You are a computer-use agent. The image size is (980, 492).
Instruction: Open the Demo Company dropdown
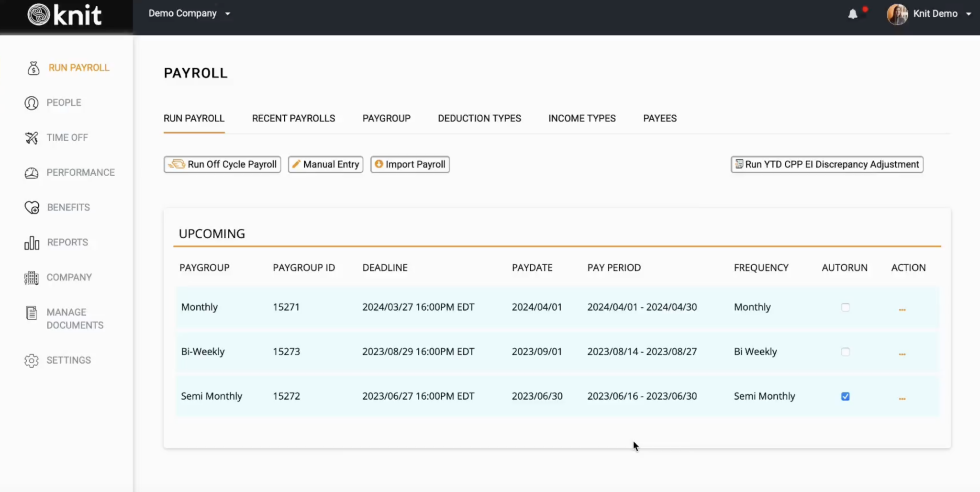click(x=189, y=13)
